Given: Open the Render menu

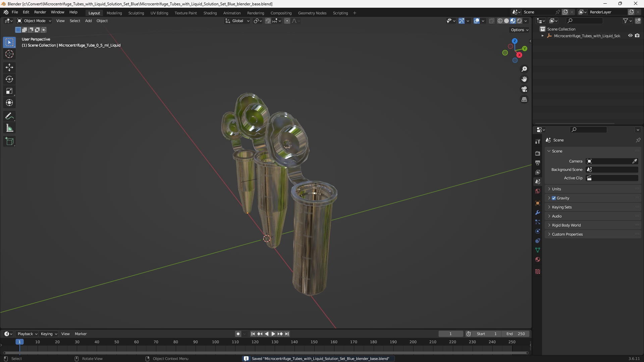Looking at the screenshot, I should click(x=40, y=12).
